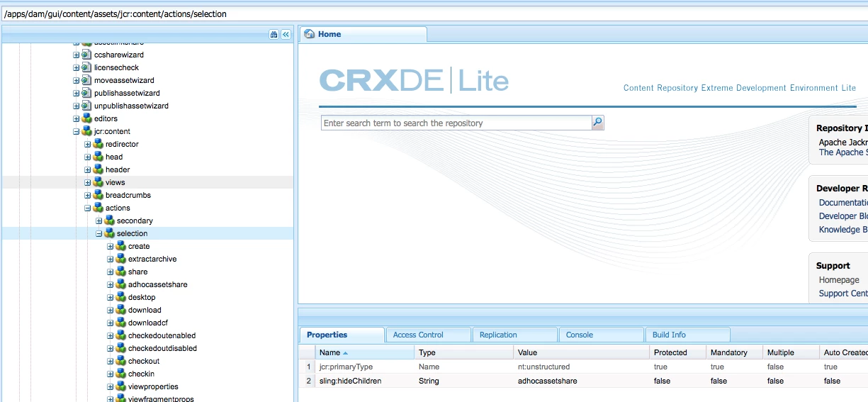Click the views node icon
This screenshot has height=402, width=868.
tap(98, 182)
